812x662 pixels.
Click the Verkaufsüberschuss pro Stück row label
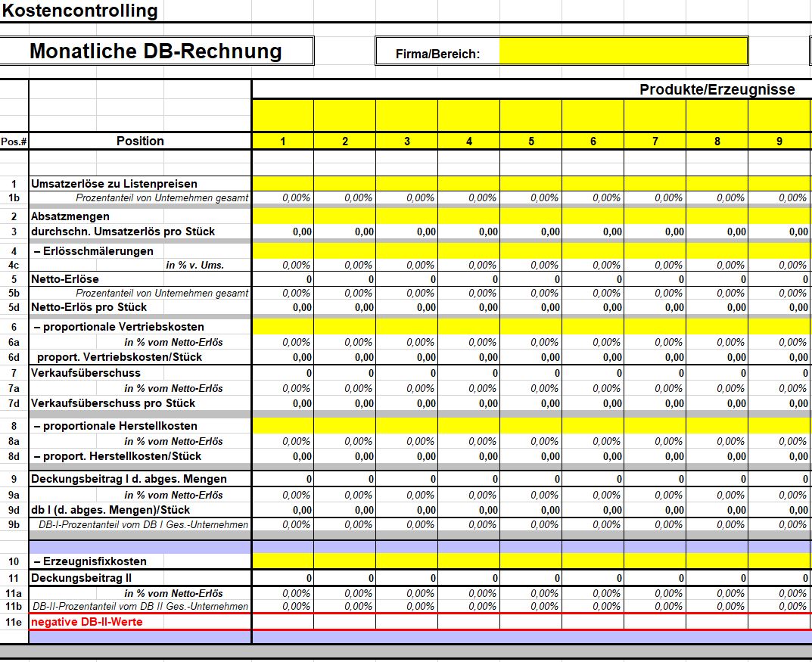(x=113, y=403)
